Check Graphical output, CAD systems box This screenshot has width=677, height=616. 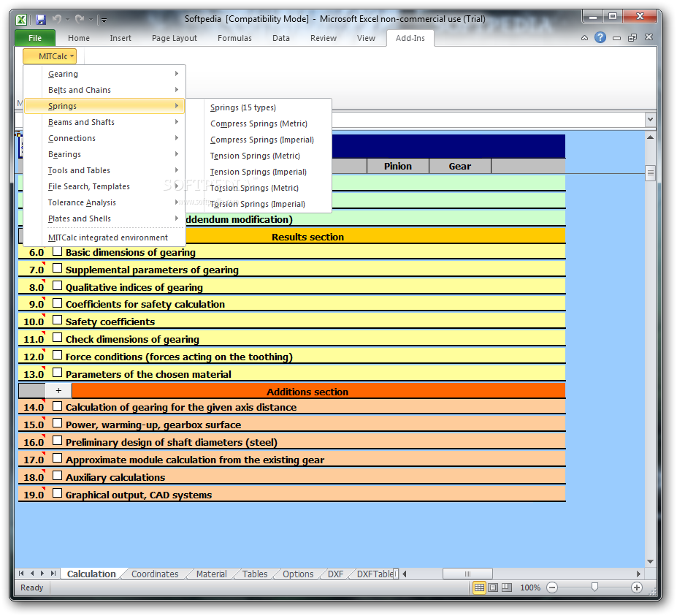(x=57, y=493)
